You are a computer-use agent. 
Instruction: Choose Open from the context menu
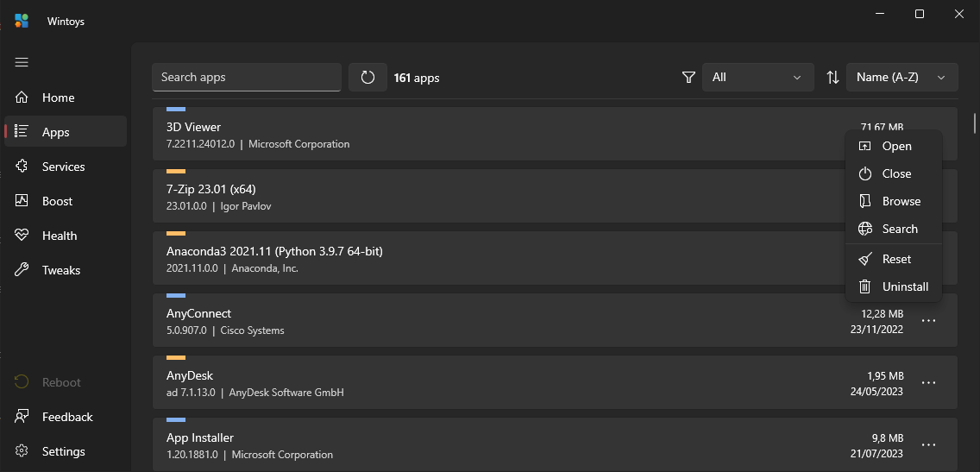click(x=893, y=146)
